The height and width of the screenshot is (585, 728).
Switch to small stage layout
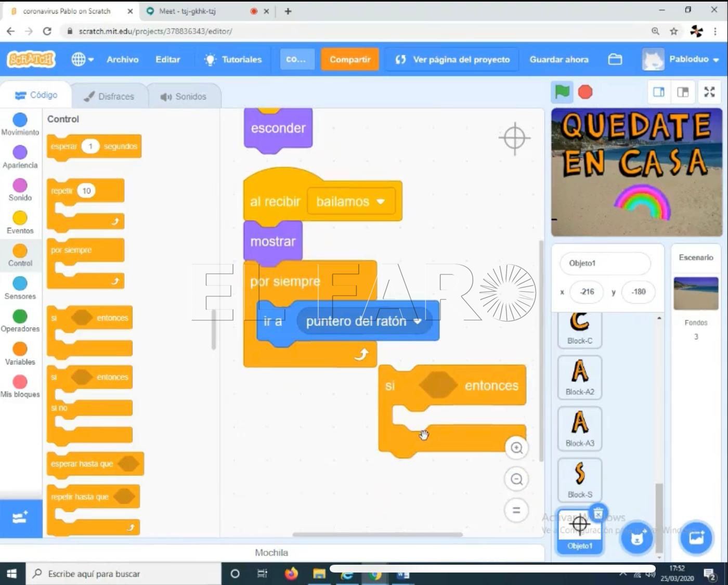658,92
